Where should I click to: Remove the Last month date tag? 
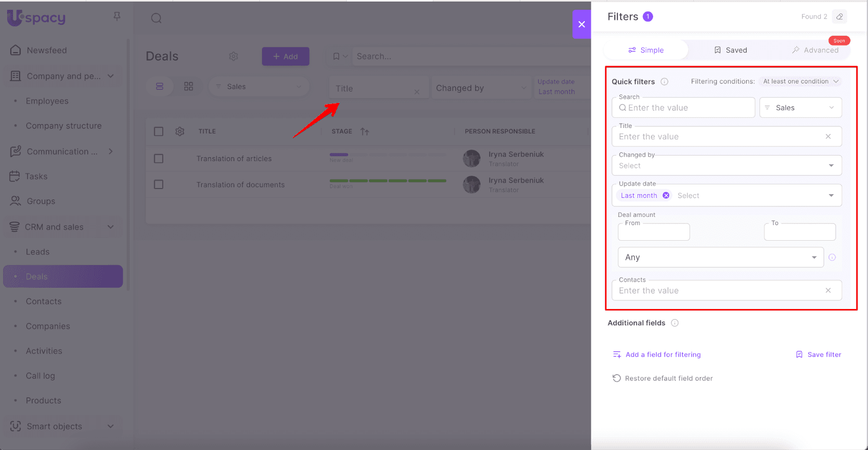tap(666, 196)
